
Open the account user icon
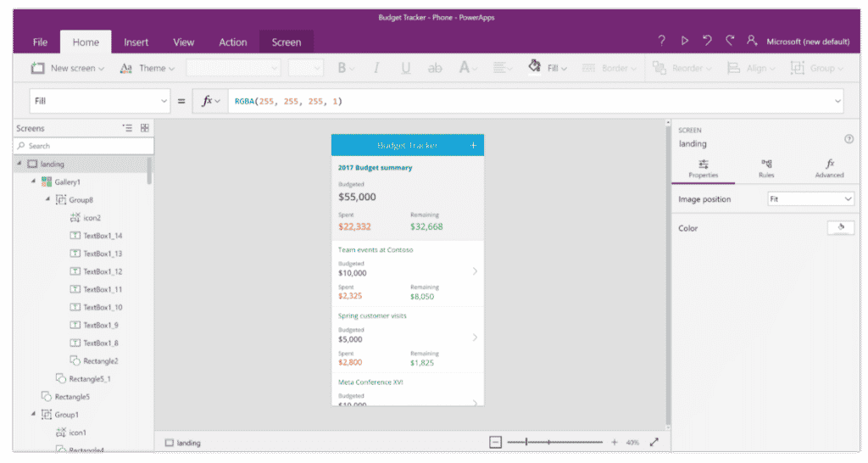tap(751, 41)
